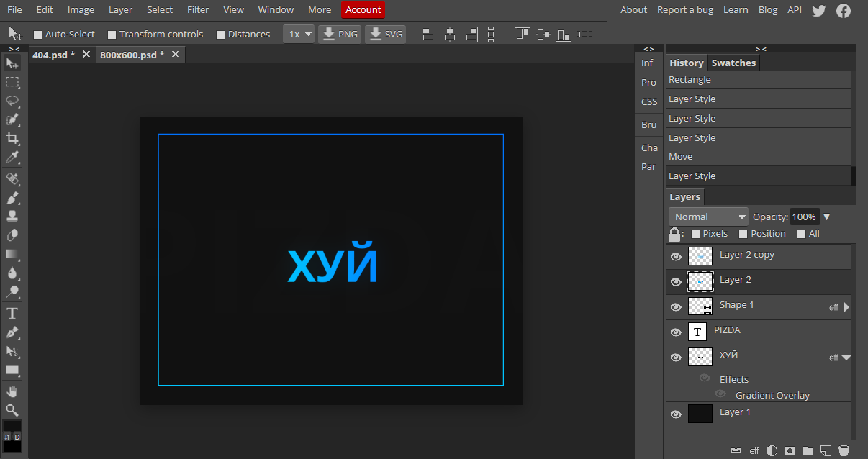Hide the Shape 1 layer
The height and width of the screenshot is (459, 868).
click(675, 307)
